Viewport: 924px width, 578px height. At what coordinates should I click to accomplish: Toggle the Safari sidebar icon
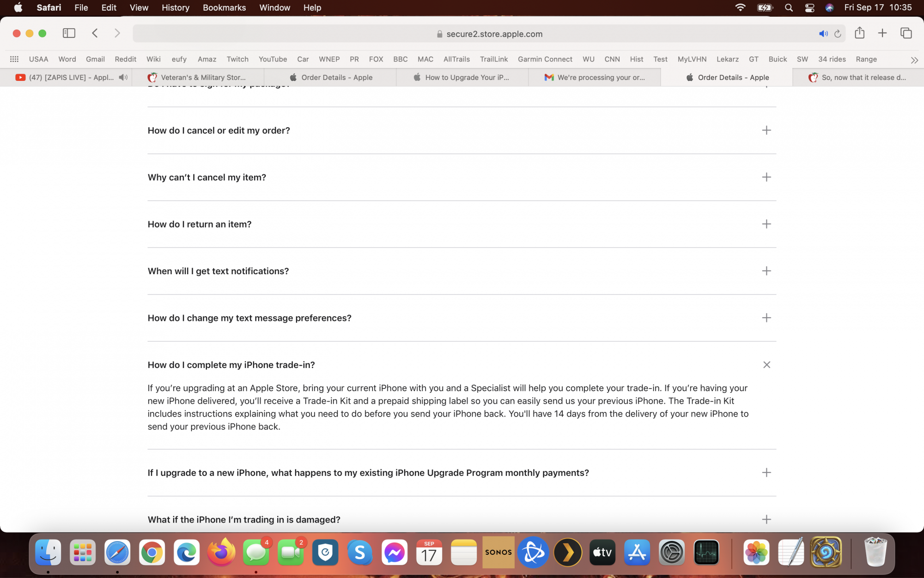(x=69, y=33)
